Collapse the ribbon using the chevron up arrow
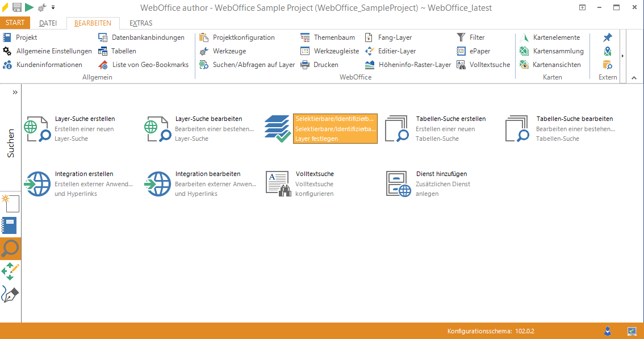 (x=634, y=78)
